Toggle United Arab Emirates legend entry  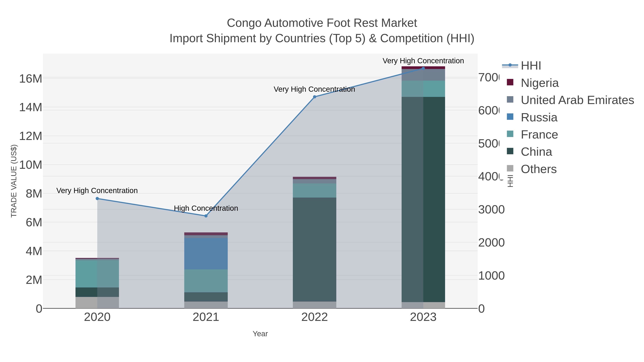point(570,100)
